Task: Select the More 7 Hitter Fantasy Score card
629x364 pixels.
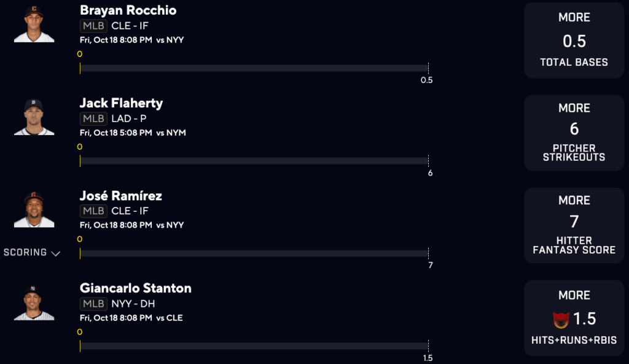Action: click(x=574, y=225)
